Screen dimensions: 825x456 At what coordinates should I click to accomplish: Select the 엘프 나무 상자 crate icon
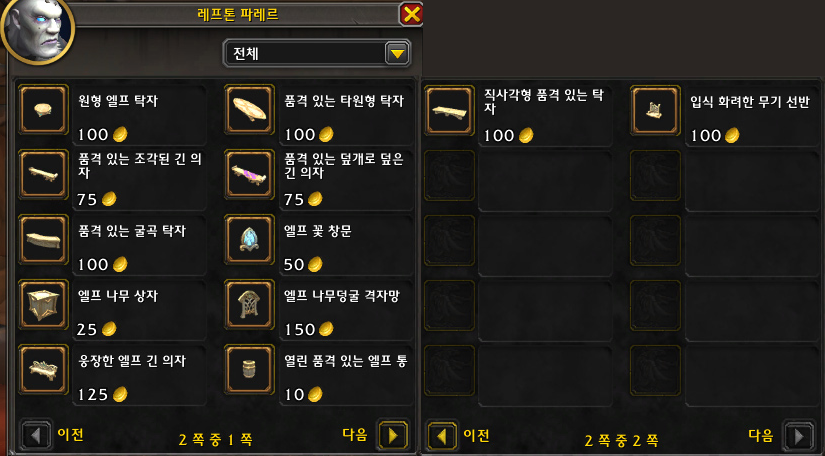coord(44,305)
